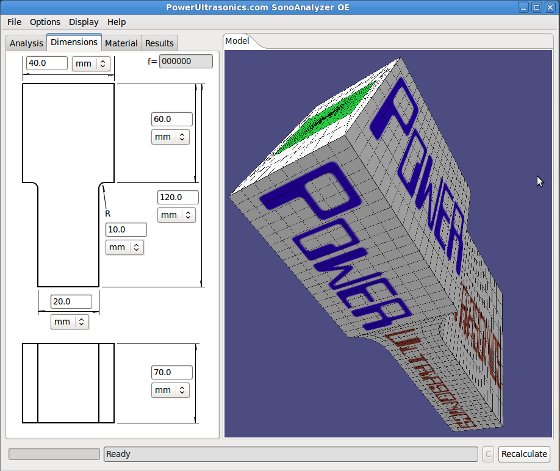Open the Options menu

(x=45, y=22)
